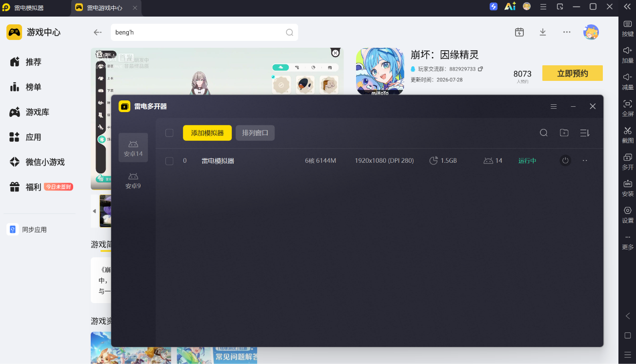This screenshot has height=364, width=636.
Task: Open 微信小游戏 in sidebar
Action: [x=37, y=162]
